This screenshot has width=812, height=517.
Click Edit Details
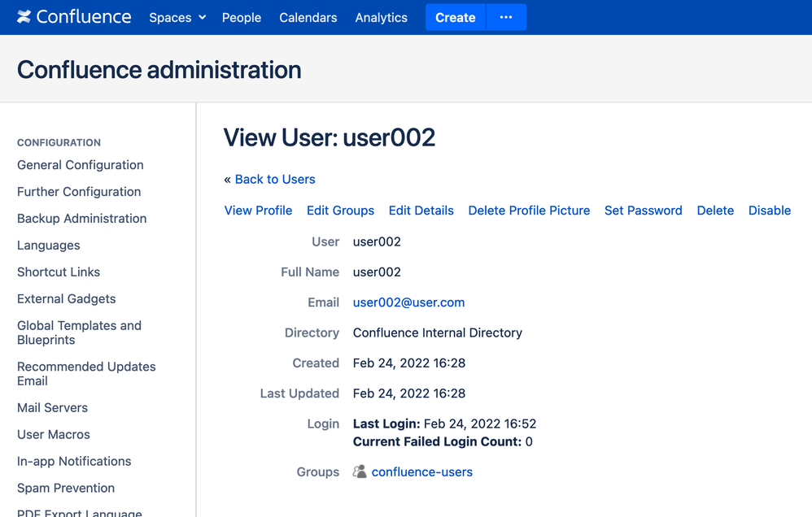[x=421, y=210]
